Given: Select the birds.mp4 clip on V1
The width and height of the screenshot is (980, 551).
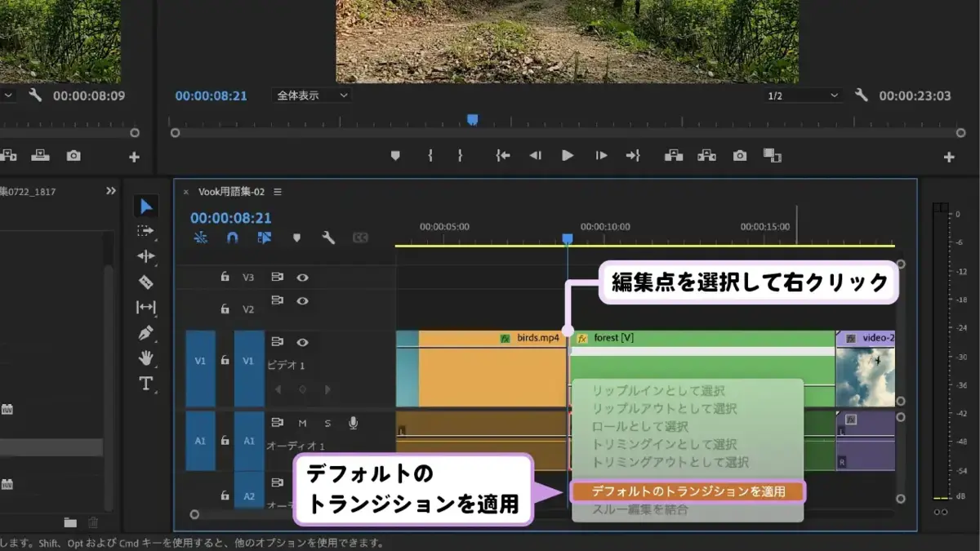Looking at the screenshot, I should (x=492, y=369).
